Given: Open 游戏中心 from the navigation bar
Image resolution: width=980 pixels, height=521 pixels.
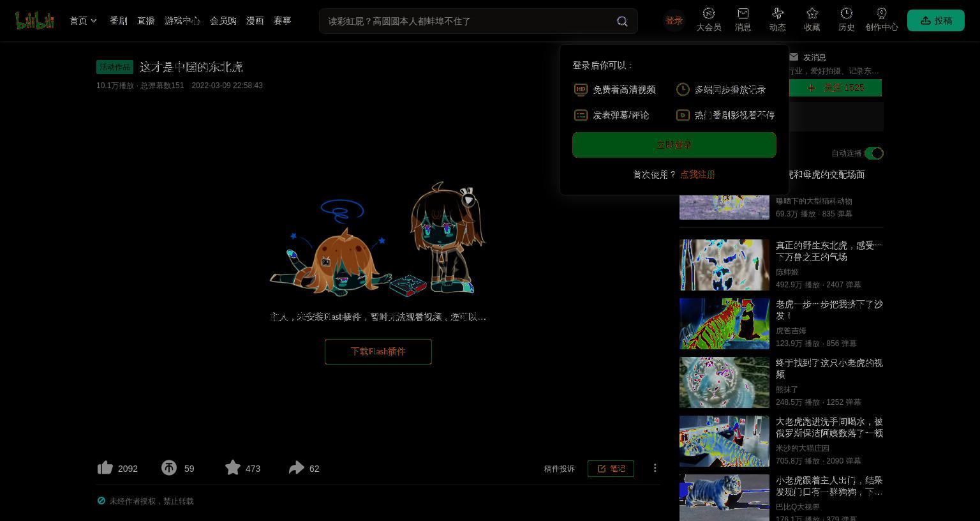Looking at the screenshot, I should click(x=182, y=20).
